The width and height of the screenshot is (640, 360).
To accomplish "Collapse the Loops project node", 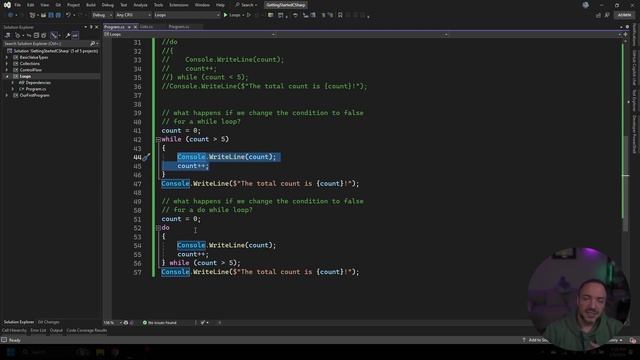I will point(7,77).
